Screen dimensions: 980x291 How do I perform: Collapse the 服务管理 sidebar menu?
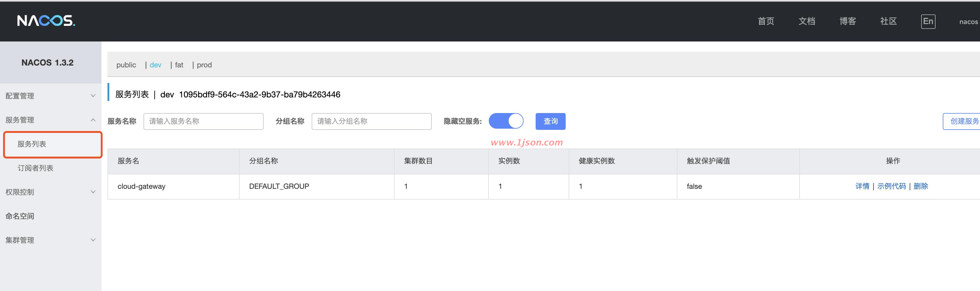pyautogui.click(x=50, y=120)
